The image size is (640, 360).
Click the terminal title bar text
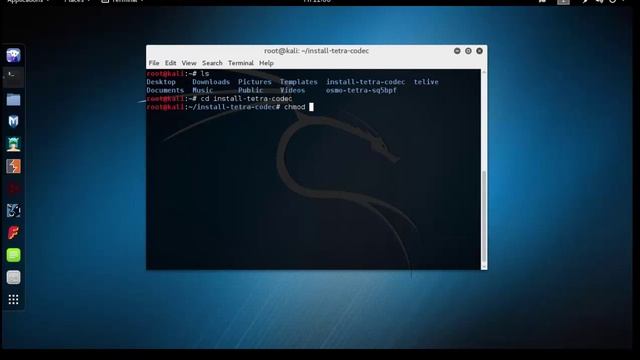click(316, 51)
